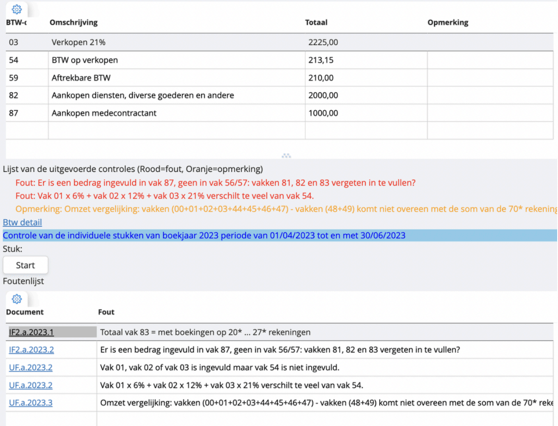Click the total value 2000,00

(323, 95)
